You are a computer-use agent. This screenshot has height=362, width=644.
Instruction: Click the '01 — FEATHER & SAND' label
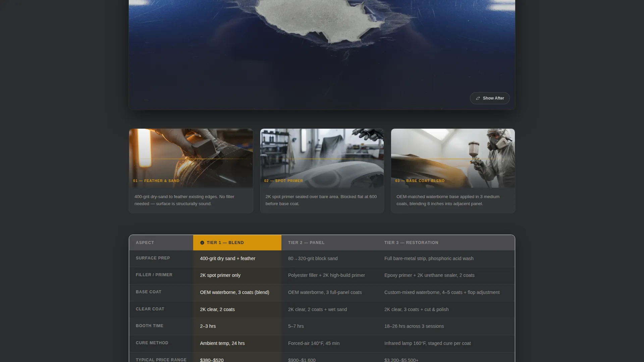[156, 181]
